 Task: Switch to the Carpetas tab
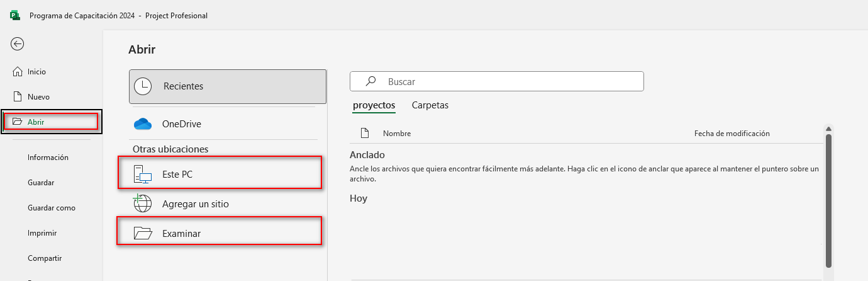pos(430,105)
